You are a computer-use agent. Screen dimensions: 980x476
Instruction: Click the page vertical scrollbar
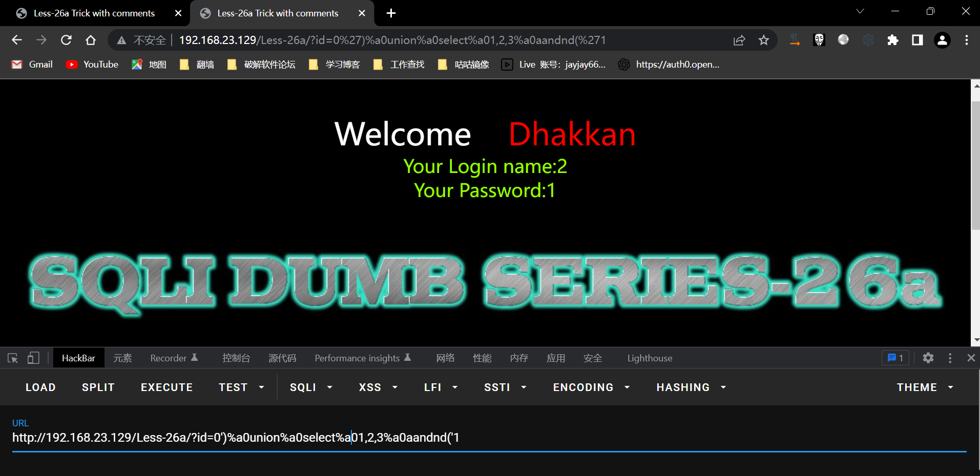(975, 164)
